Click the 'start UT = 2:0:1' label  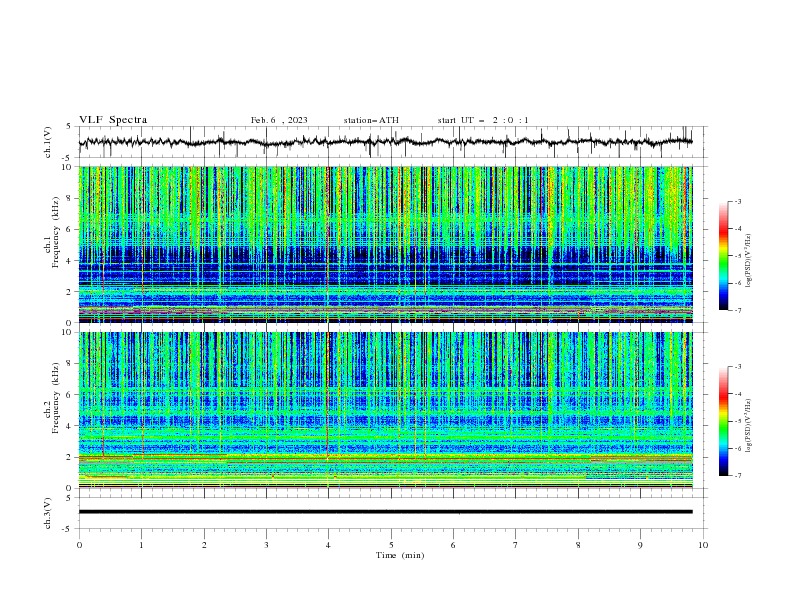point(483,120)
